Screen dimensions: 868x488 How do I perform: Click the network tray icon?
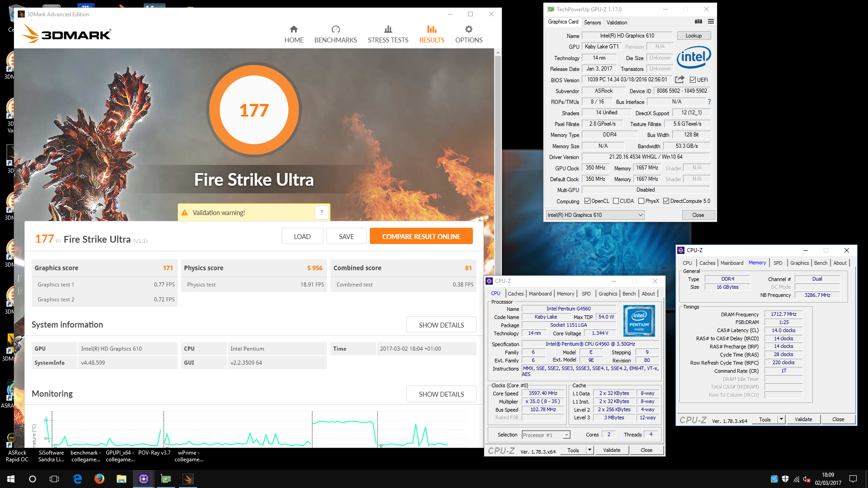click(x=796, y=479)
